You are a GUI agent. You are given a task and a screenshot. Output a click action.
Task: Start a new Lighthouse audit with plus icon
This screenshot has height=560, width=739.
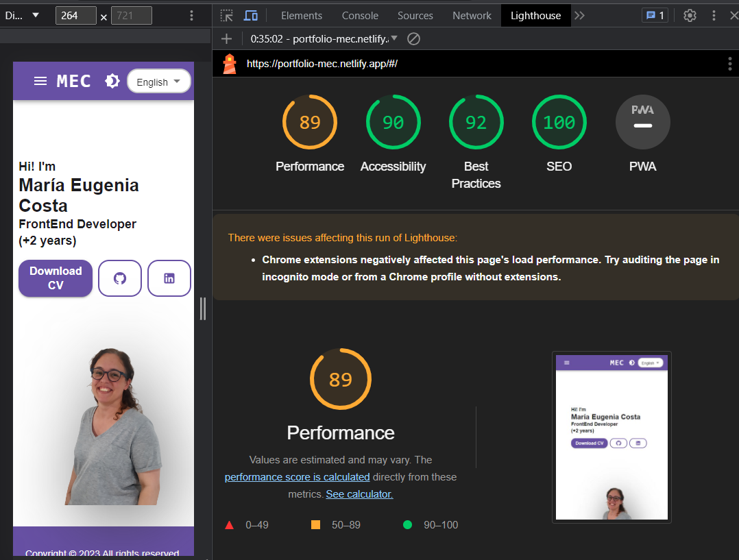click(226, 39)
